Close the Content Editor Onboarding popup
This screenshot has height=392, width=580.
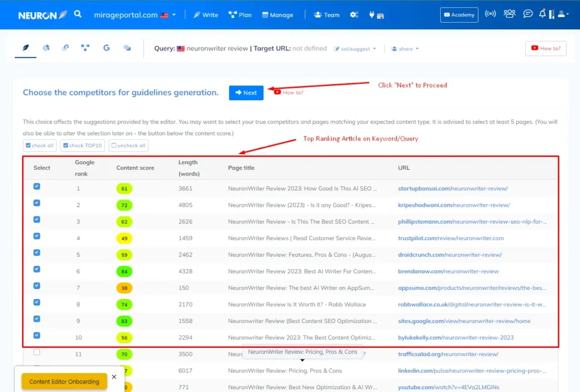click(x=114, y=377)
